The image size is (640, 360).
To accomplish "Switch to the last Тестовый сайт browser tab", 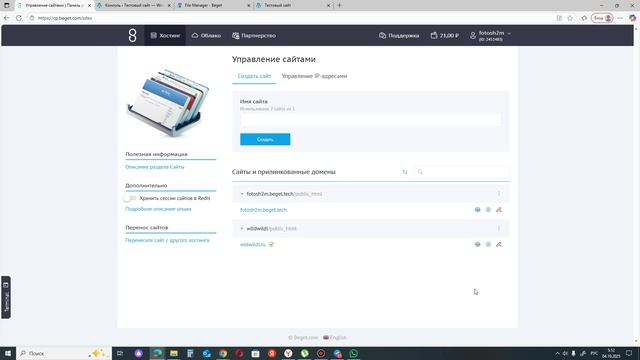I will coord(293,5).
